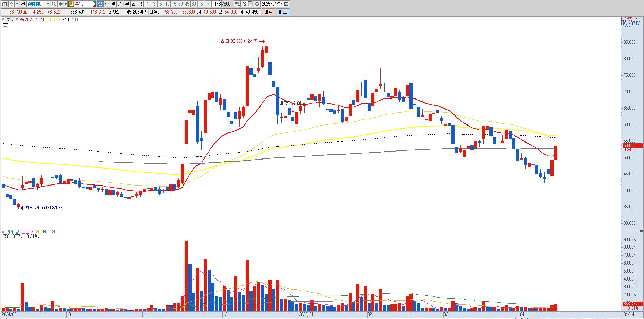
Task: Switch to monthly (월) chart period
Action: pyautogui.click(x=113, y=4)
